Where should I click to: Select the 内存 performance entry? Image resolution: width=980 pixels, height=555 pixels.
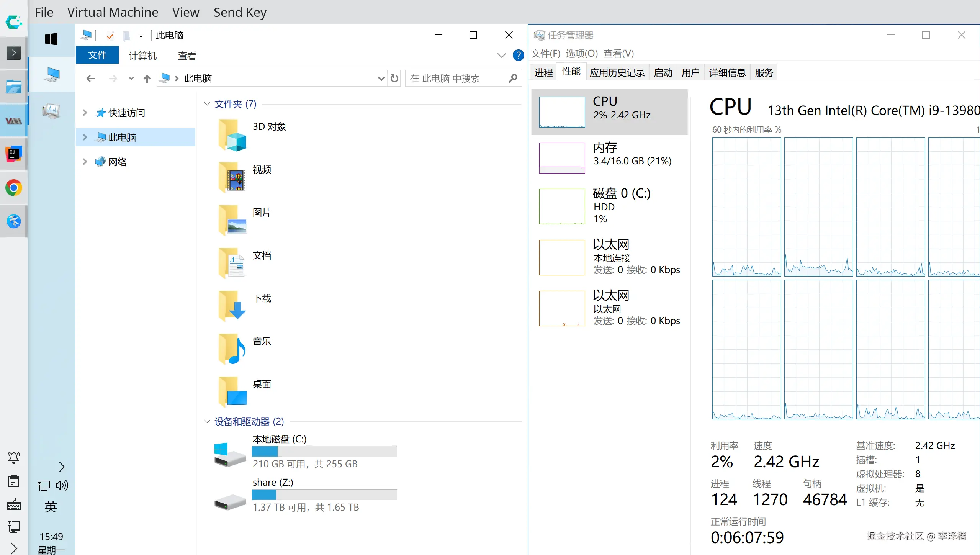coord(609,158)
